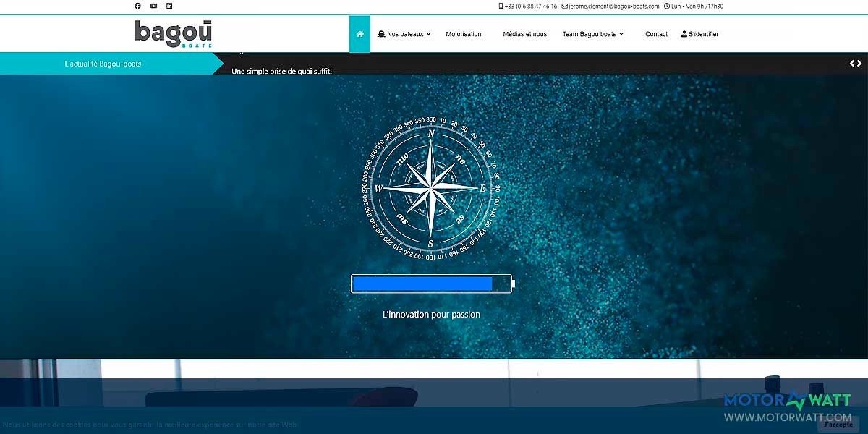The height and width of the screenshot is (434, 868).
Task: Accept cookies with J'accepte button
Action: point(838,425)
